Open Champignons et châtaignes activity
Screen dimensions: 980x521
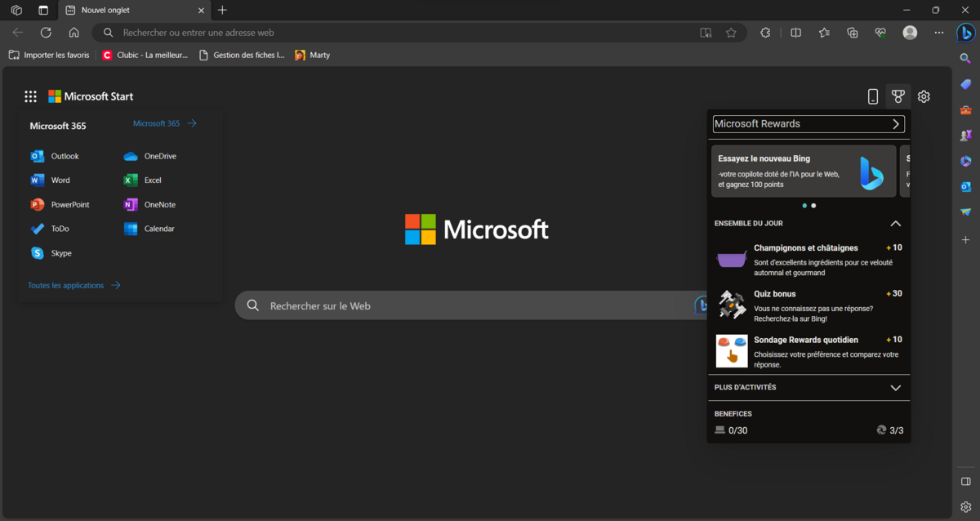pyautogui.click(x=808, y=260)
